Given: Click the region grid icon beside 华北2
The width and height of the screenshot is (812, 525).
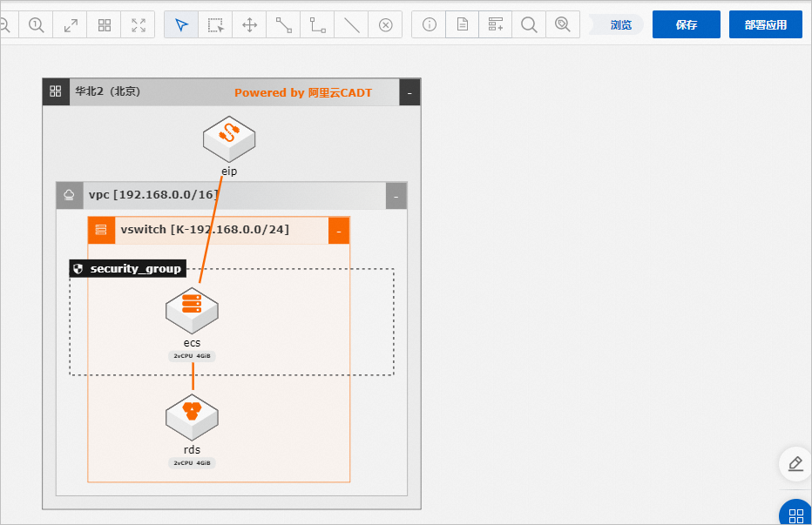Looking at the screenshot, I should (56, 91).
